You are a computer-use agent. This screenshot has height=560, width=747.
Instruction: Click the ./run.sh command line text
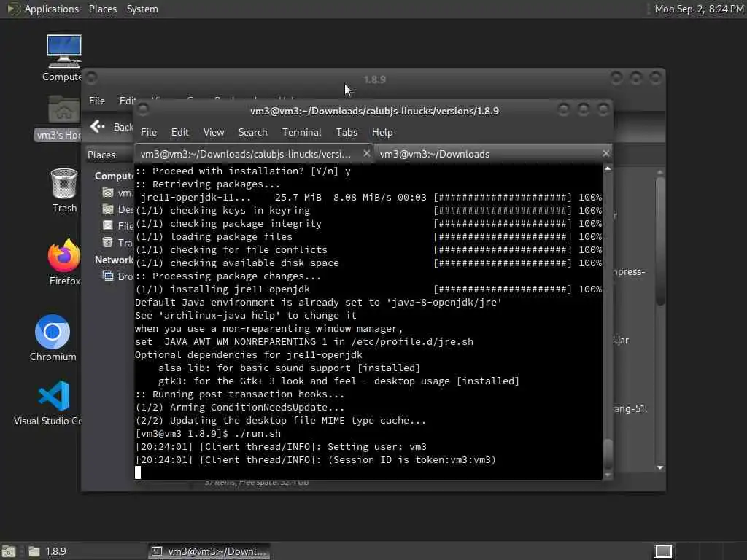pyautogui.click(x=258, y=434)
